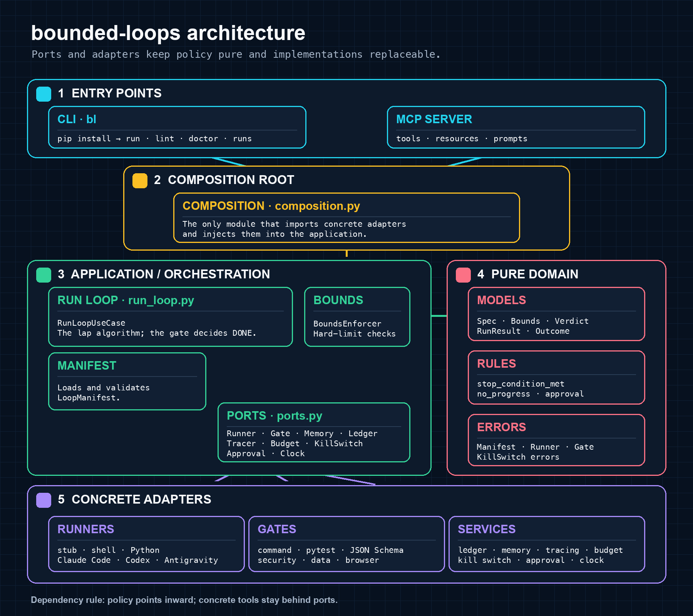Click the '2 COMPOSITION ROOT' section title
Viewport: 693px width, 616px height.
click(x=224, y=180)
